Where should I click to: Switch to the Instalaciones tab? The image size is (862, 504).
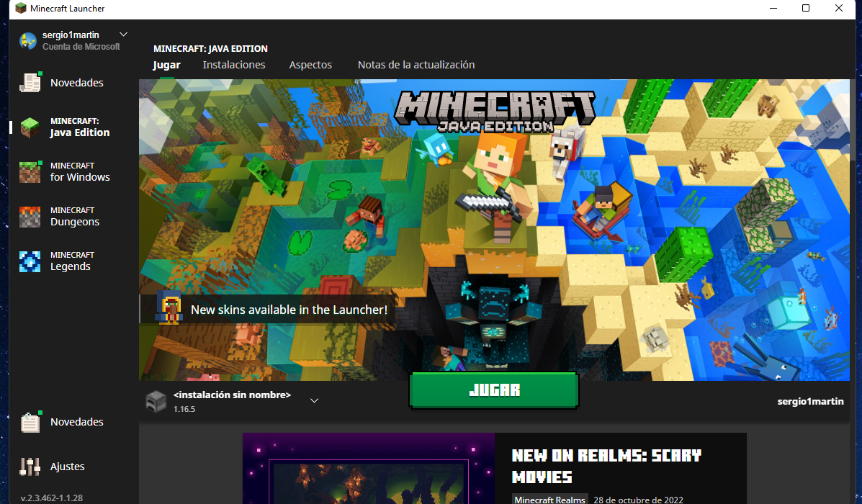point(233,65)
